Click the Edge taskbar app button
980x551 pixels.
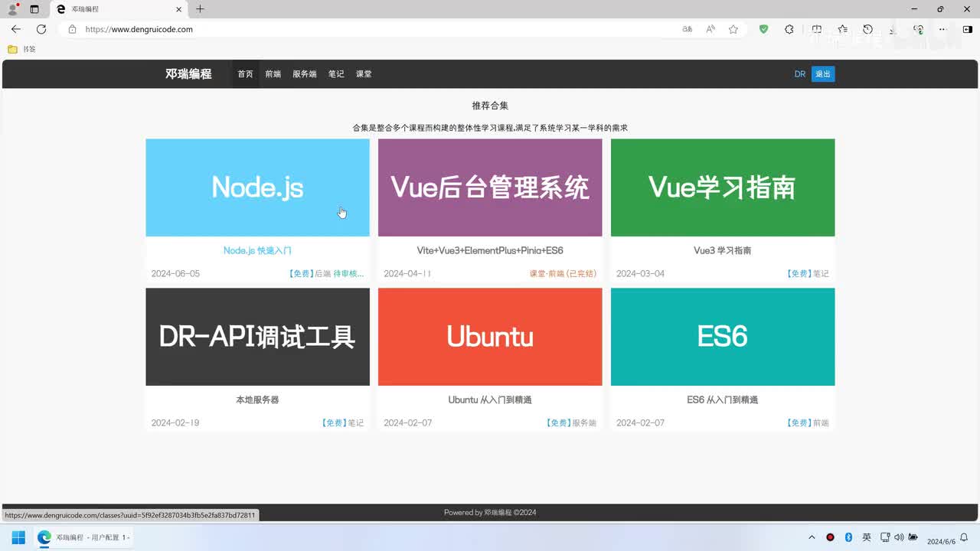click(x=83, y=538)
